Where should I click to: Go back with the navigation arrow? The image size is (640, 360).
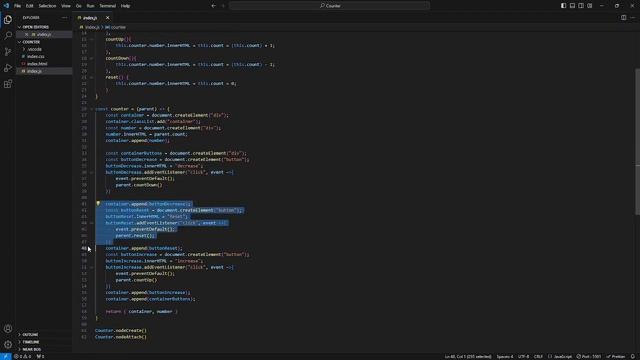[213, 6]
